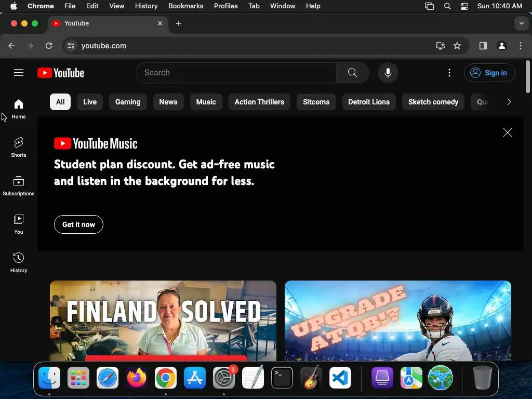Open the File menu
The width and height of the screenshot is (532, 399).
click(x=70, y=6)
